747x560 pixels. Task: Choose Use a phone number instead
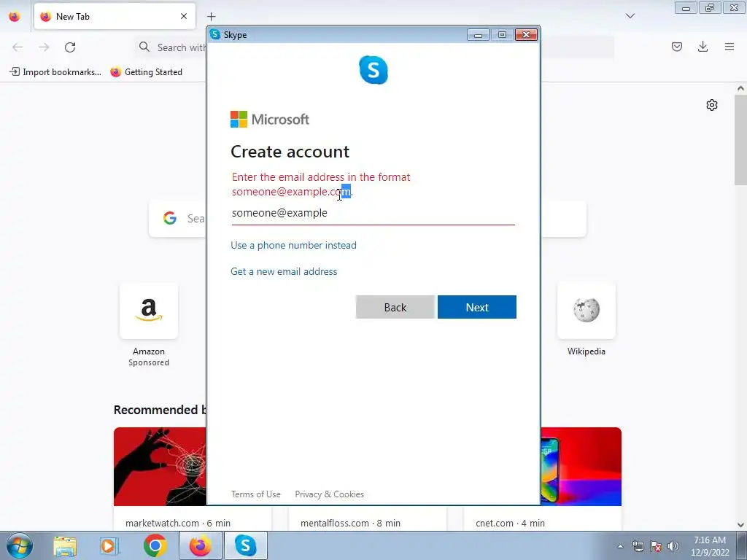click(293, 245)
